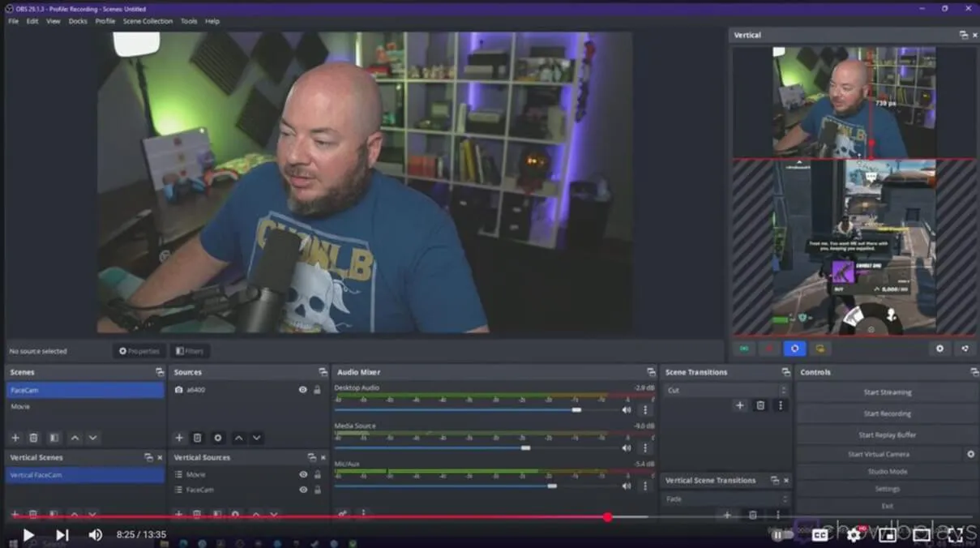Add a scene transition with the plus icon
Image resolution: width=980 pixels, height=548 pixels.
tap(739, 405)
